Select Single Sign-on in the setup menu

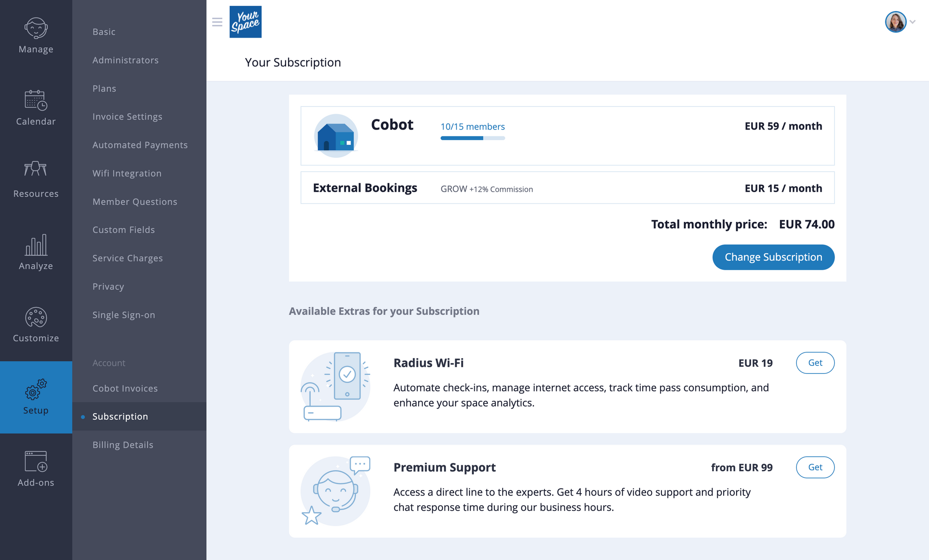(x=124, y=315)
